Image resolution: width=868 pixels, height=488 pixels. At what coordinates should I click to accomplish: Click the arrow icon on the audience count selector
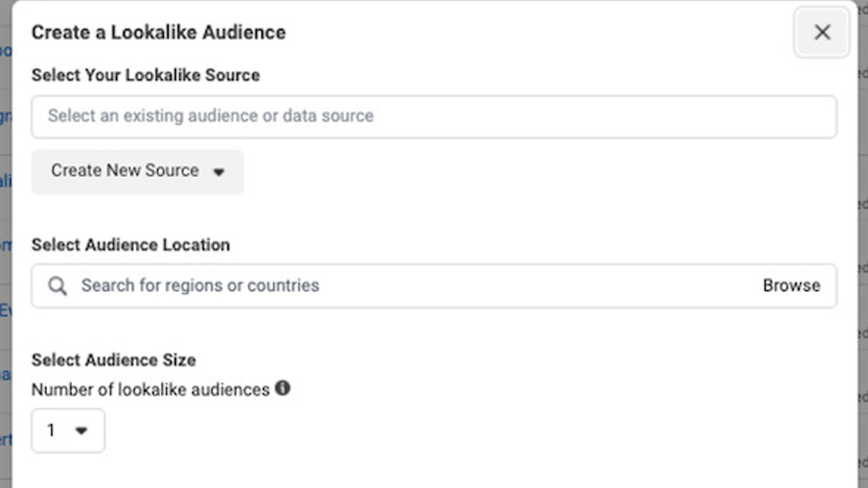pyautogui.click(x=81, y=431)
